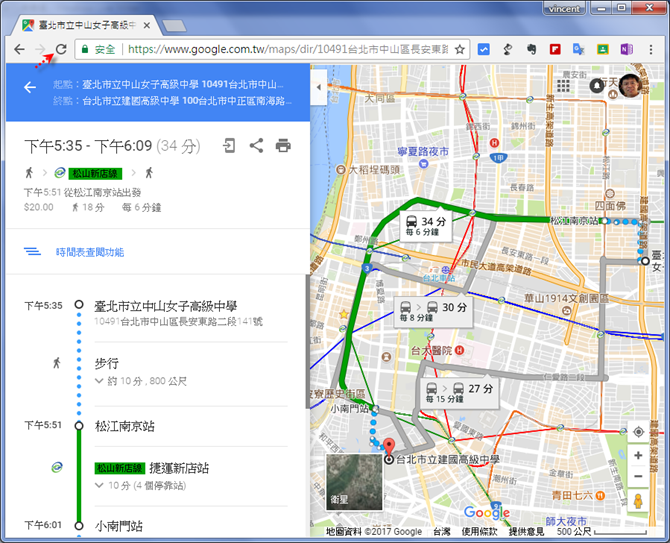Click the 四面佛 place label
Image resolution: width=670 pixels, height=543 pixels.
point(610,205)
